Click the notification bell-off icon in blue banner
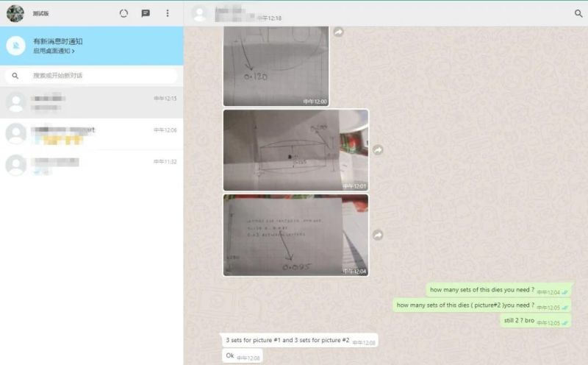 point(15,46)
